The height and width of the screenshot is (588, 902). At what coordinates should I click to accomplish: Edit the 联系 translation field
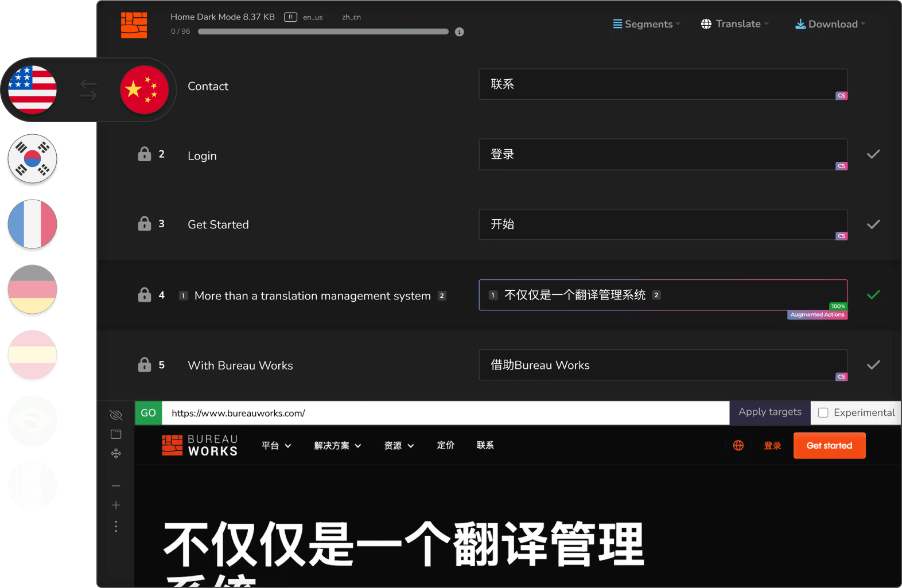663,84
